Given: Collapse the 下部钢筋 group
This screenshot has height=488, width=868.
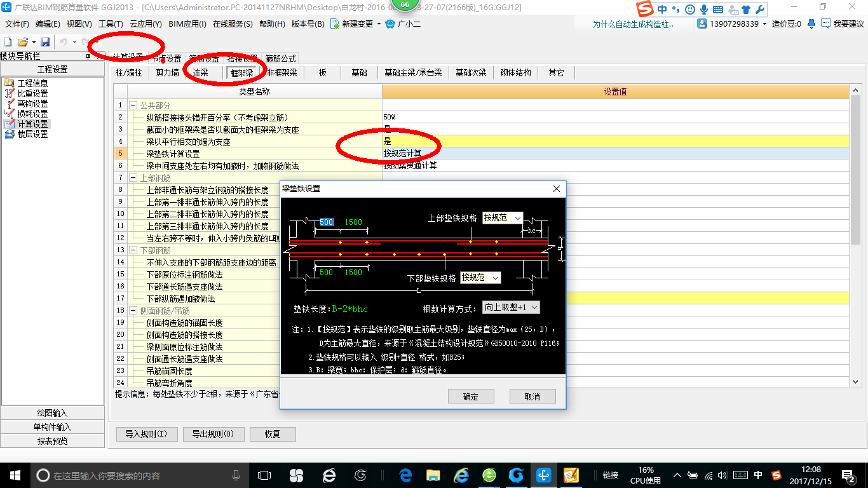Looking at the screenshot, I should coord(133,250).
